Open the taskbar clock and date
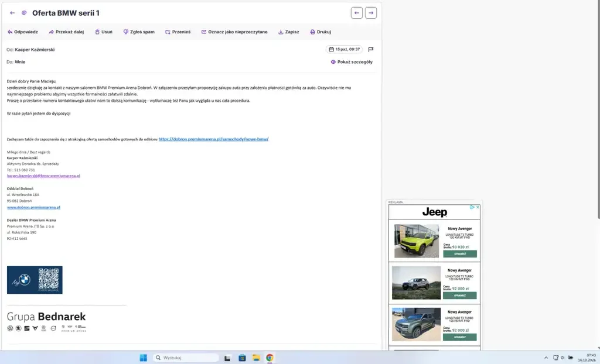Image resolution: width=600 pixels, height=364 pixels. [x=587, y=358]
